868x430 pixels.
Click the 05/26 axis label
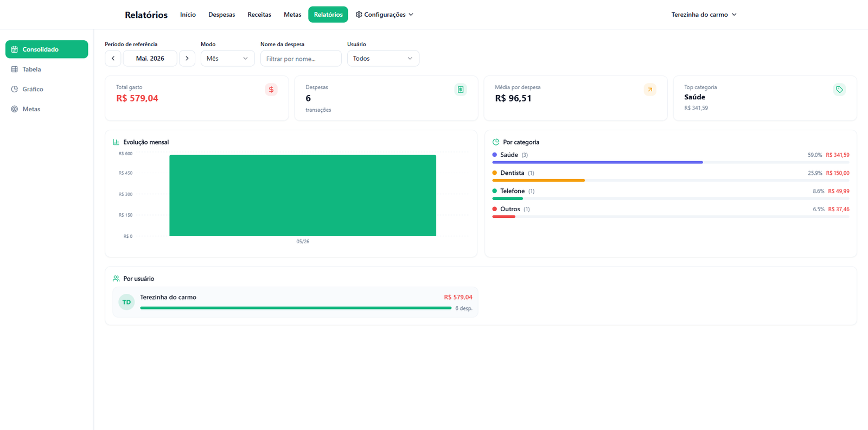[303, 242]
